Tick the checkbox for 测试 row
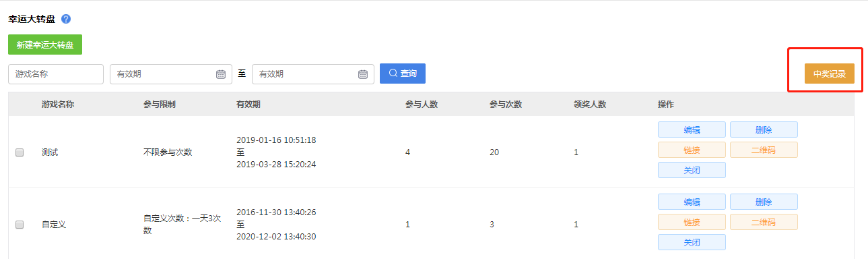The height and width of the screenshot is (259, 868). pyautogui.click(x=20, y=152)
